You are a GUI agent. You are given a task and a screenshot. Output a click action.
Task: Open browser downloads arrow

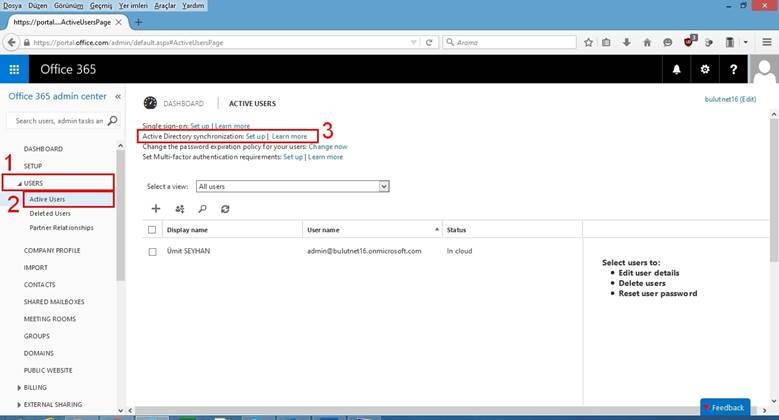tap(626, 42)
